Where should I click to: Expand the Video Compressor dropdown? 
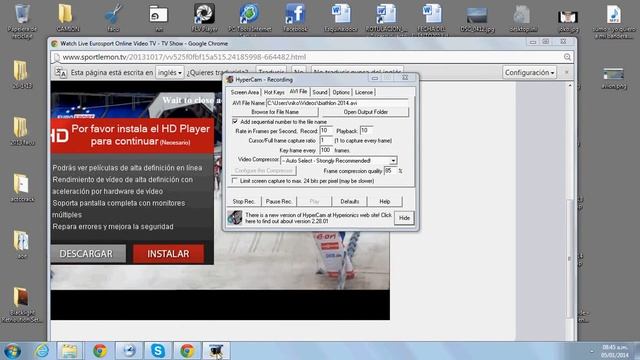point(393,160)
